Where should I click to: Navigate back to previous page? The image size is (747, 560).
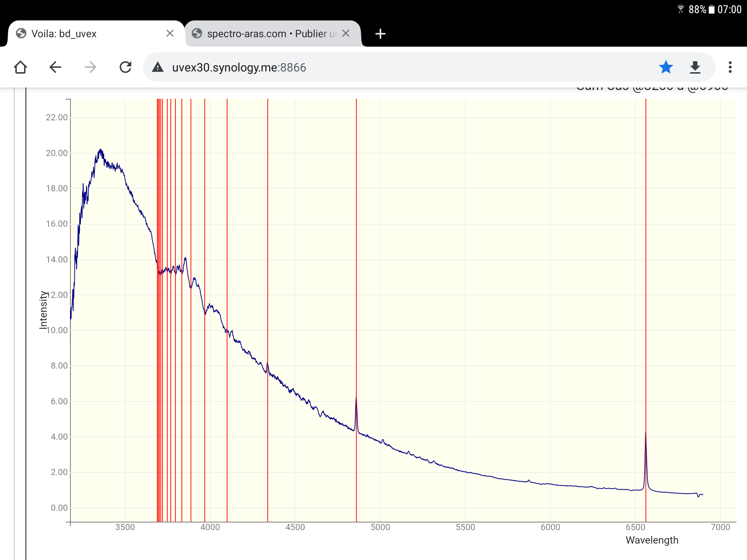55,67
